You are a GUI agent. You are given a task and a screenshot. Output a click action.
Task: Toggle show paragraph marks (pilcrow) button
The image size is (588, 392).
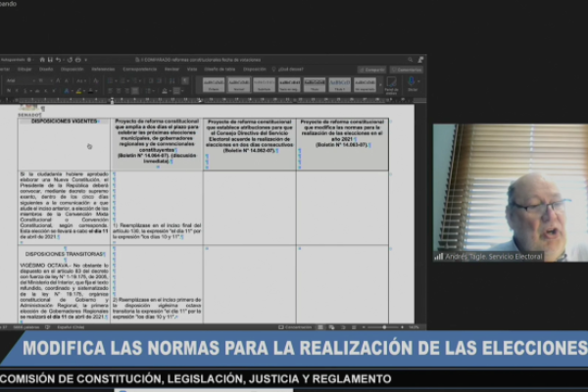(x=185, y=80)
